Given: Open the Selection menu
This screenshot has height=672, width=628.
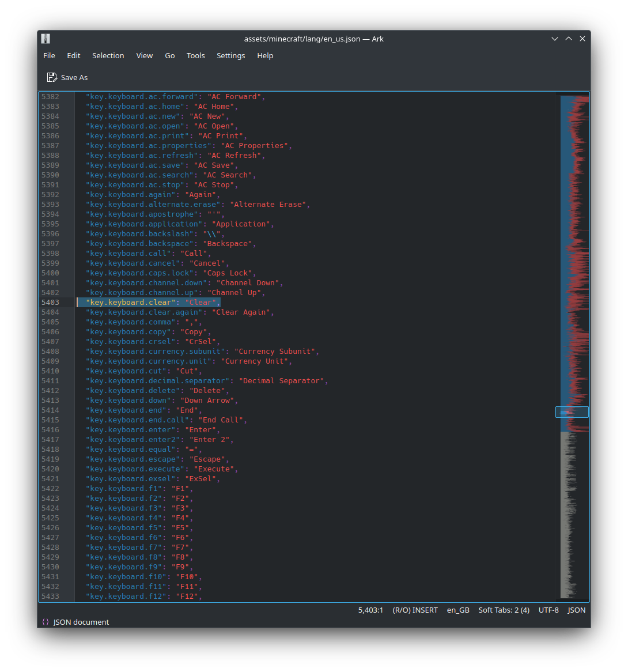Looking at the screenshot, I should click(108, 56).
